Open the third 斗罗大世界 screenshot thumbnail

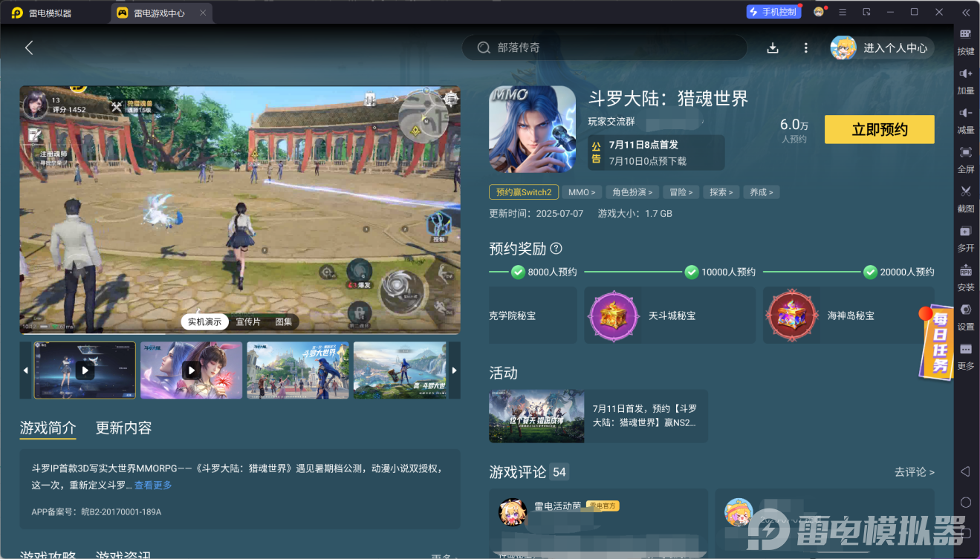click(x=298, y=370)
